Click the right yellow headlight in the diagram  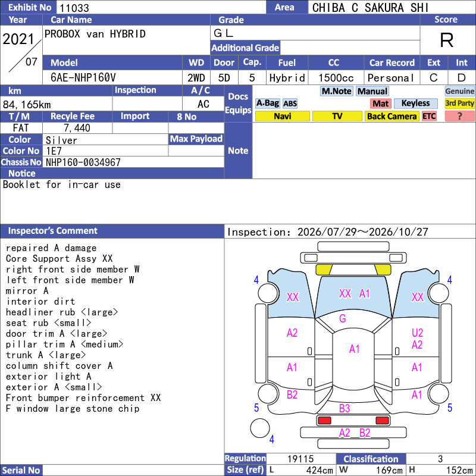(383, 270)
